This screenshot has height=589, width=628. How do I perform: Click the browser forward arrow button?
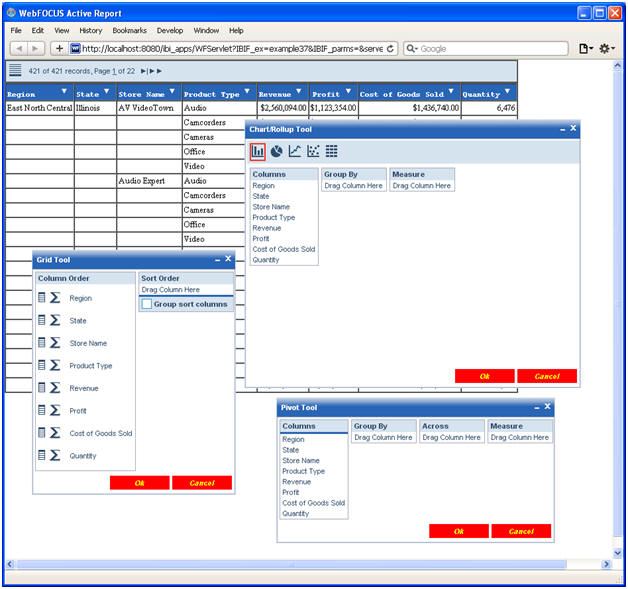tap(35, 48)
